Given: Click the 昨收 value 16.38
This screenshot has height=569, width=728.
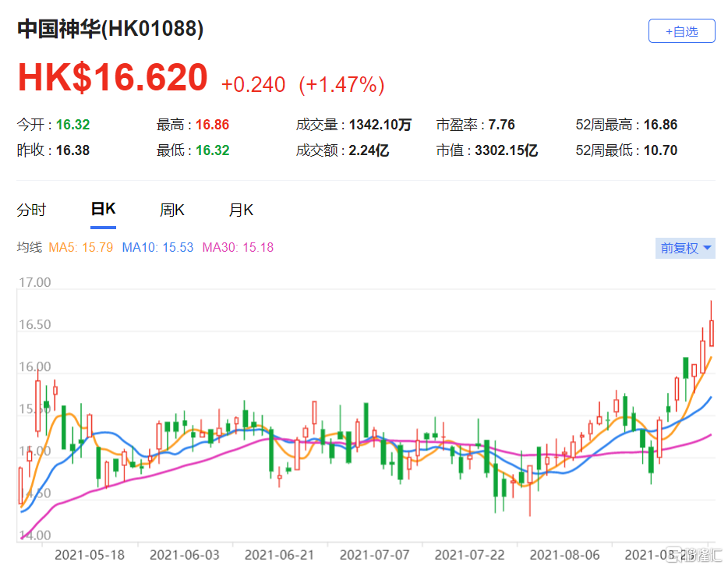Looking at the screenshot, I should 73,150.
